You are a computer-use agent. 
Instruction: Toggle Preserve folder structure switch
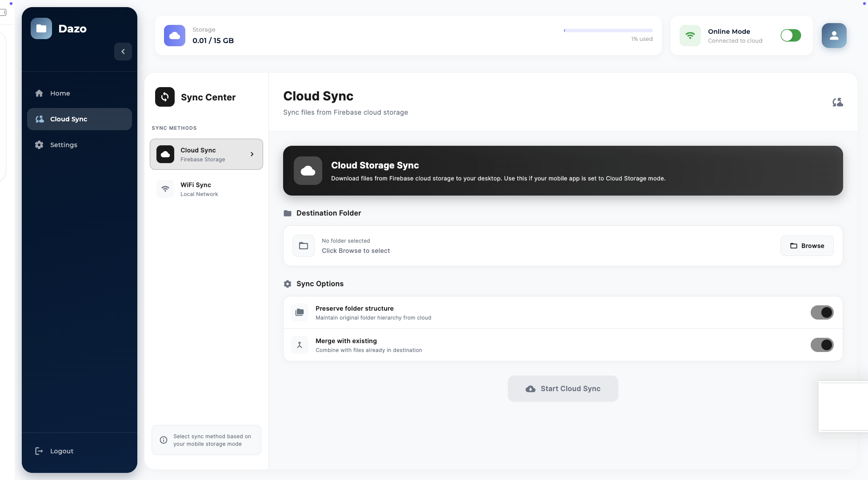pos(822,312)
